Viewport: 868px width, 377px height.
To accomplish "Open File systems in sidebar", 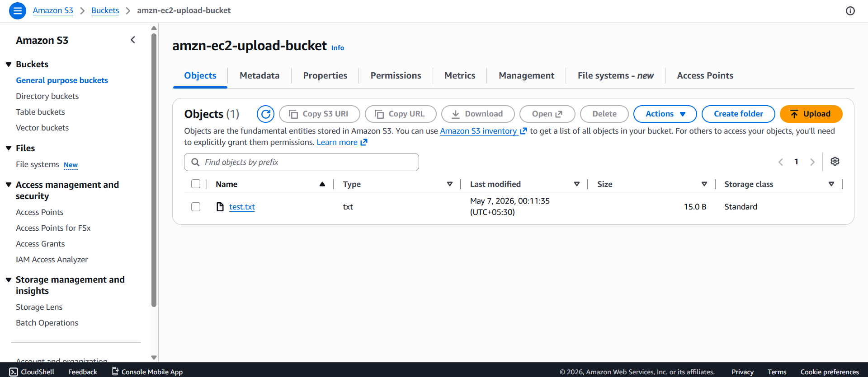I will (38, 164).
